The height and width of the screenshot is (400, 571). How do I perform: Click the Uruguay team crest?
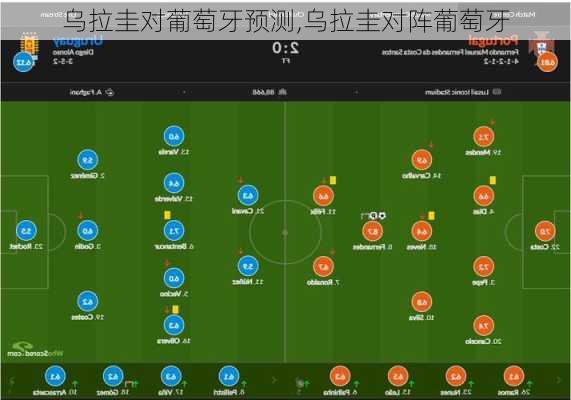coord(29,45)
